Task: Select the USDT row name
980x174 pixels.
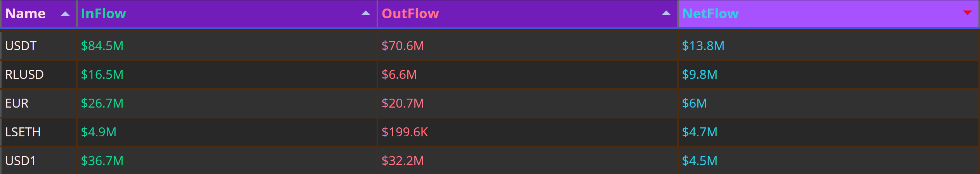Action: [21, 46]
